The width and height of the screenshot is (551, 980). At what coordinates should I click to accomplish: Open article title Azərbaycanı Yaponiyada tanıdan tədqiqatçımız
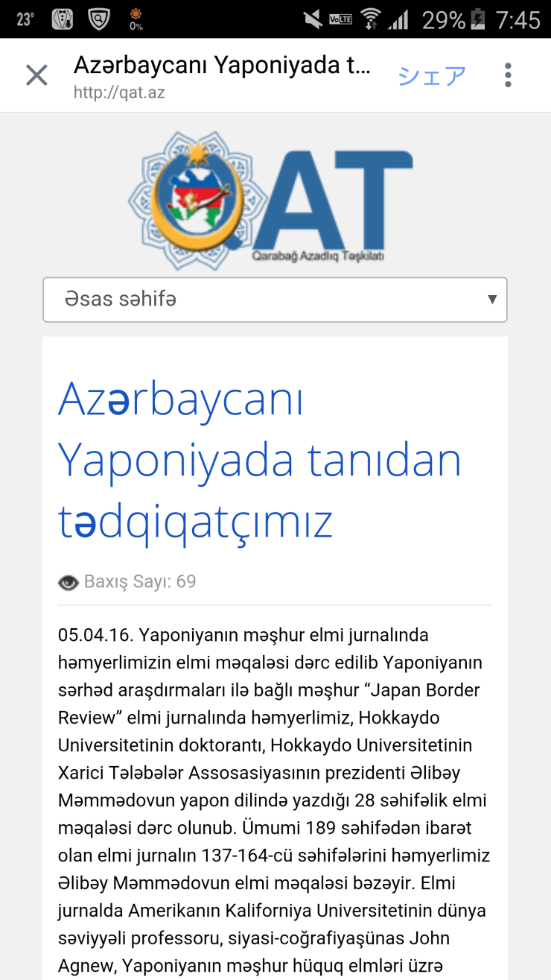click(x=260, y=460)
